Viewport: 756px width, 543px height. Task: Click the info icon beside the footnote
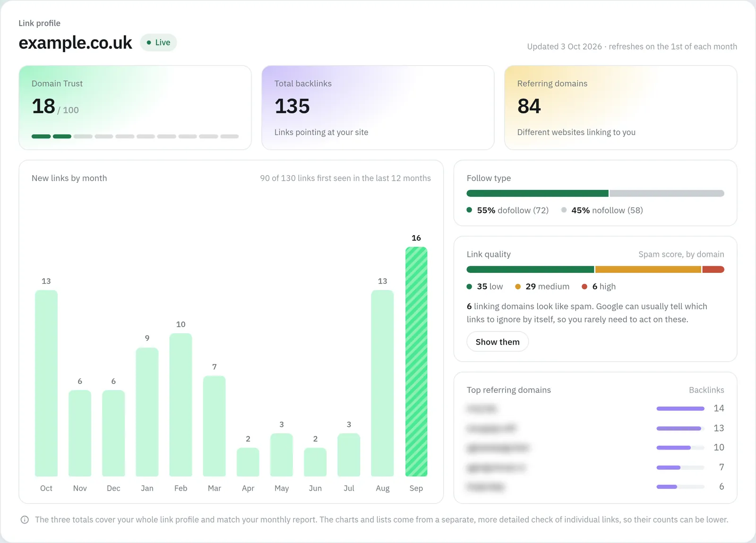25,520
